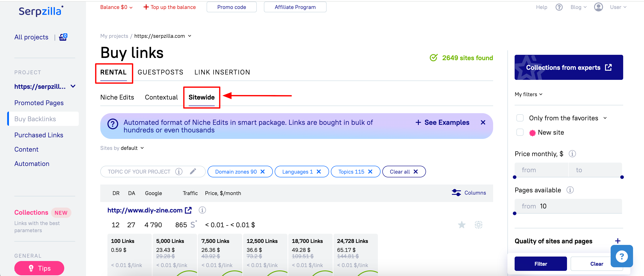Viewport: 644px width, 276px height.
Task: Open the User avatar icon
Action: click(598, 7)
